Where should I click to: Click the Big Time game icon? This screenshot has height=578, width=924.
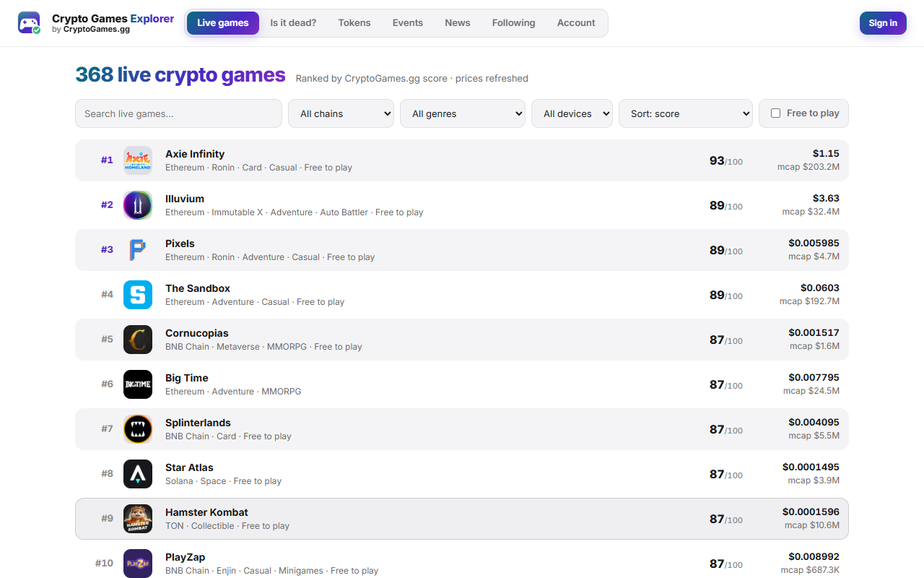pos(138,384)
